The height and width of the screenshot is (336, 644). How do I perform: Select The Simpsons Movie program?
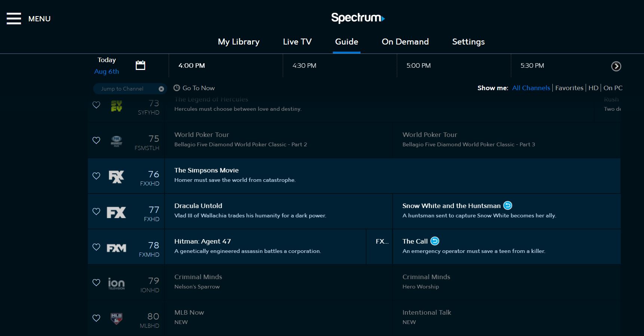click(x=393, y=176)
